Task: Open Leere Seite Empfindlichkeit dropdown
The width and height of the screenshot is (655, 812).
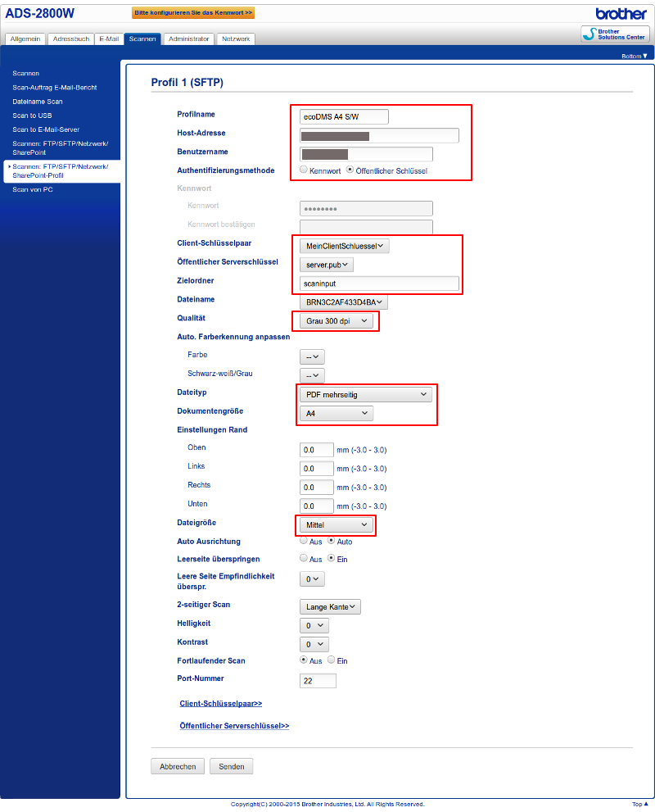Action: [313, 579]
